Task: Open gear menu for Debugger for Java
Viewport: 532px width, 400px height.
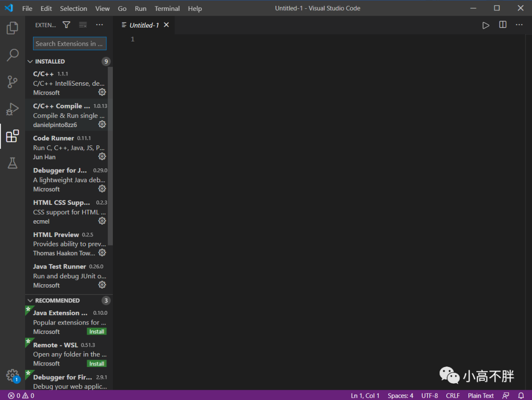Action: pyautogui.click(x=102, y=189)
